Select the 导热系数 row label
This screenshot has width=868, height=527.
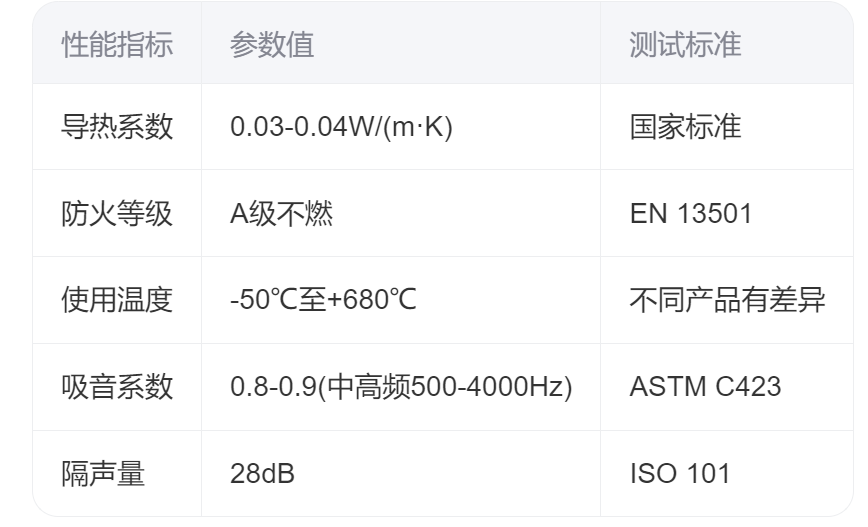coord(117,129)
